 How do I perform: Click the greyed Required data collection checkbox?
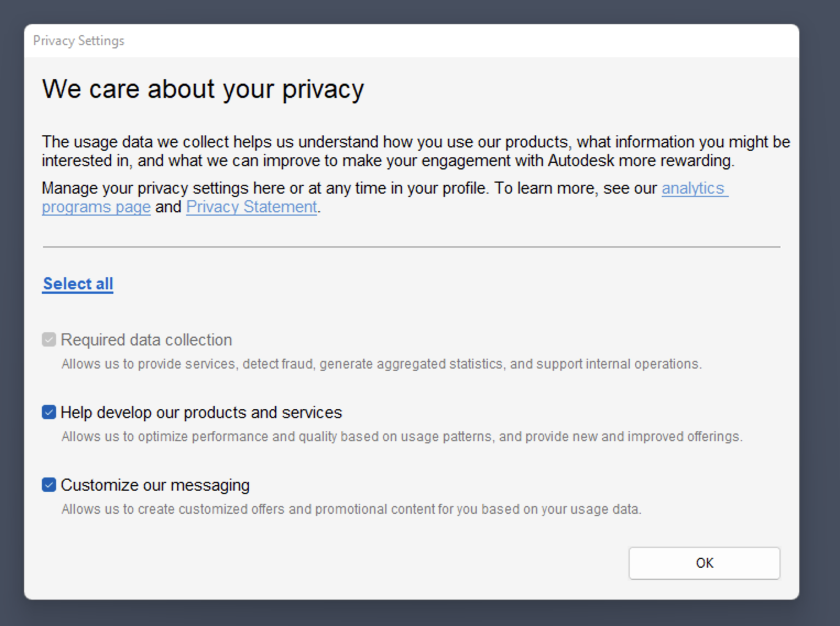[49, 339]
